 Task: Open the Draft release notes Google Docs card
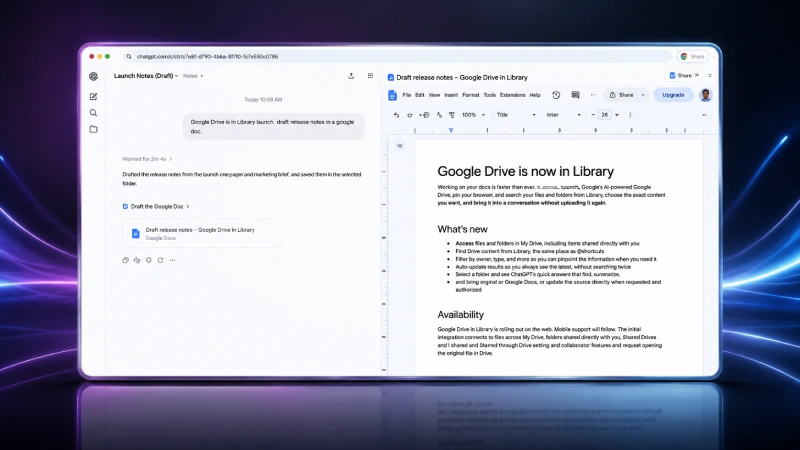coord(202,234)
